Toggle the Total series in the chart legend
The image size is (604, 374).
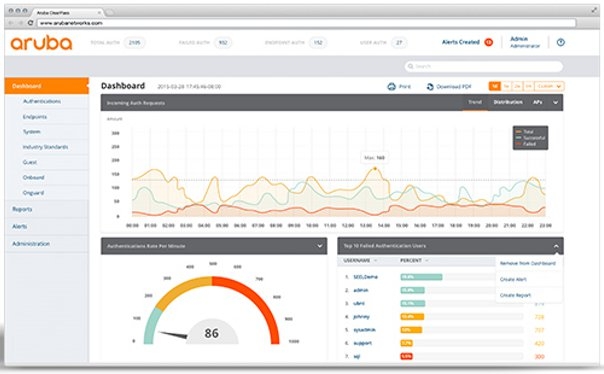525,132
